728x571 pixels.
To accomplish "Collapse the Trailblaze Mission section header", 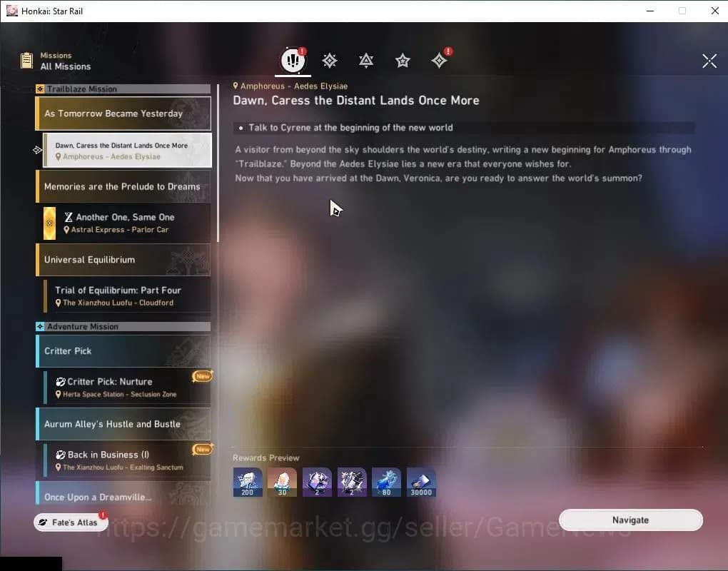I will tap(123, 89).
